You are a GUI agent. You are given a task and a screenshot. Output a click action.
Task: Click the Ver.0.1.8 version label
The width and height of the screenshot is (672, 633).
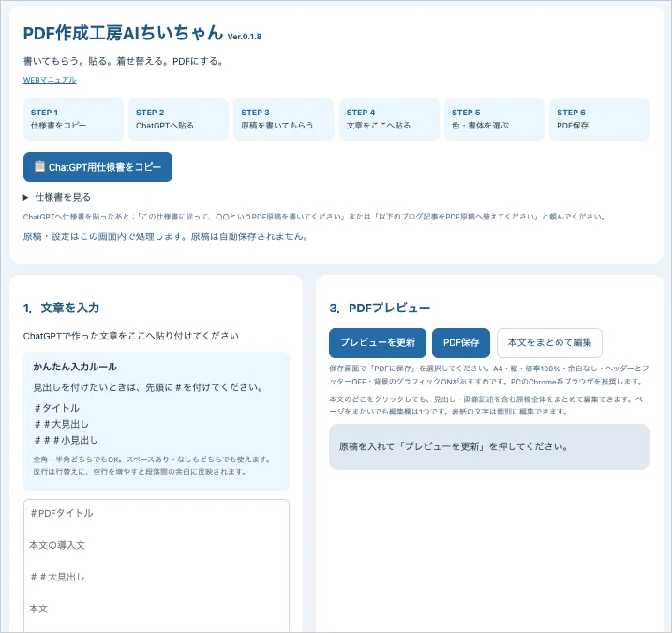[x=245, y=37]
